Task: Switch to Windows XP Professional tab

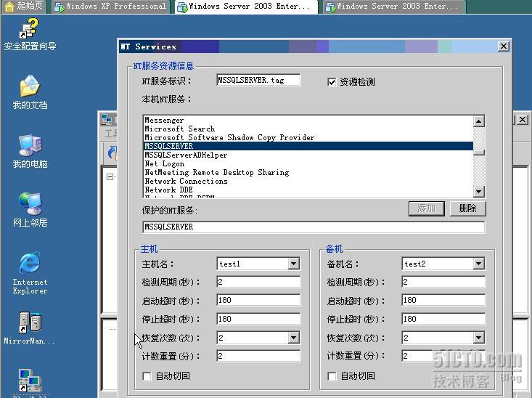Action: point(110,7)
